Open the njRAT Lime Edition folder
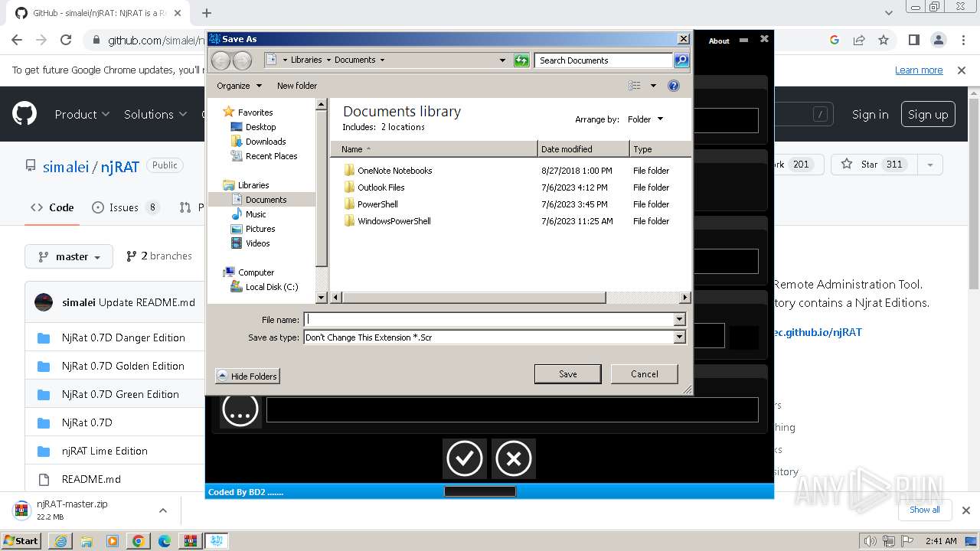Screen dimensions: 980x551 coord(104,451)
